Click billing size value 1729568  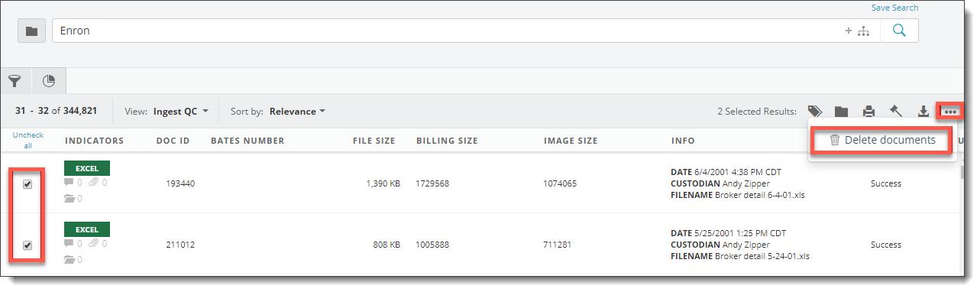[432, 184]
